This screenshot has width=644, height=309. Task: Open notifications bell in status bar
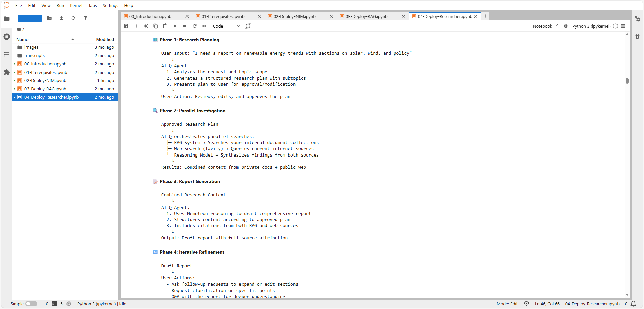633,304
